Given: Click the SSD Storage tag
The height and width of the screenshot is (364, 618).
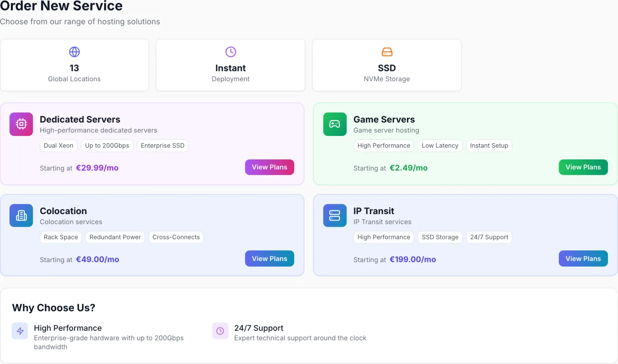Looking at the screenshot, I should (x=440, y=237).
